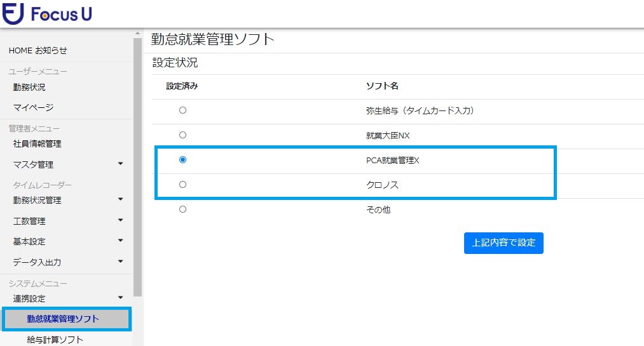Image resolution: width=644 pixels, height=346 pixels.
Task: Choose the クロノス radio option
Action: pyautogui.click(x=182, y=185)
